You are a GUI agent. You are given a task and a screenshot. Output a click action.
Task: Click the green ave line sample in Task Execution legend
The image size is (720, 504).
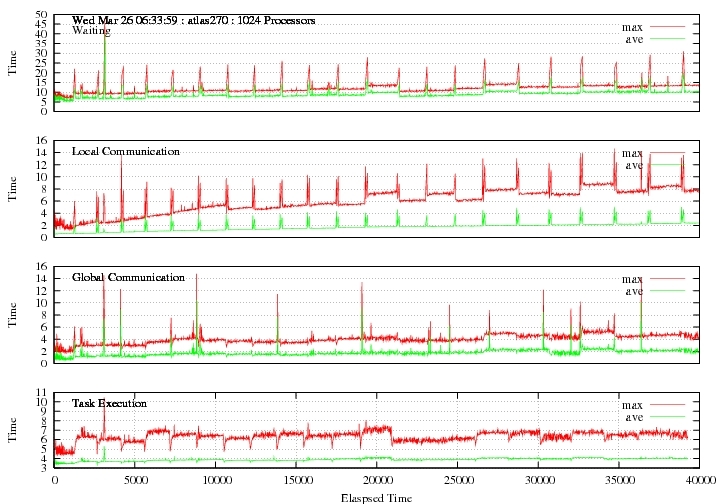tap(667, 417)
